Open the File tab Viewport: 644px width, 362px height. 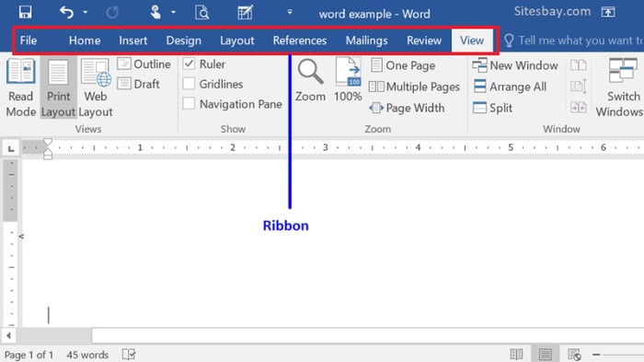click(29, 41)
